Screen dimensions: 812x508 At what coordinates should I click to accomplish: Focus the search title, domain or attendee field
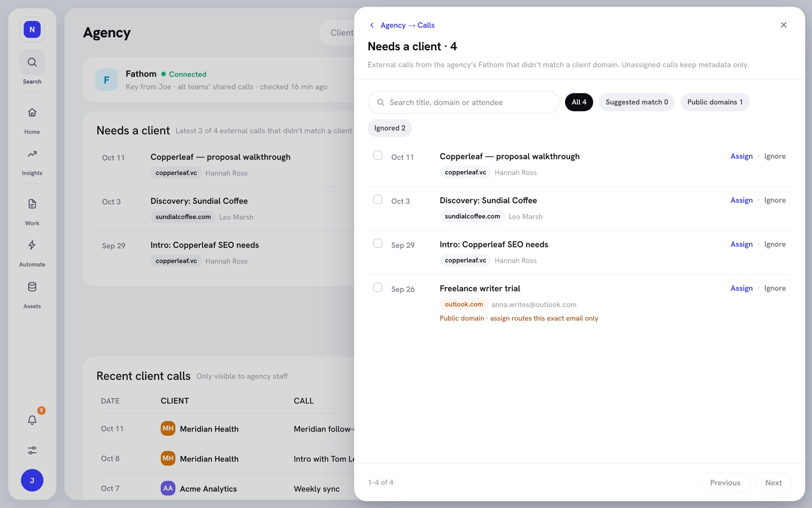click(x=463, y=102)
